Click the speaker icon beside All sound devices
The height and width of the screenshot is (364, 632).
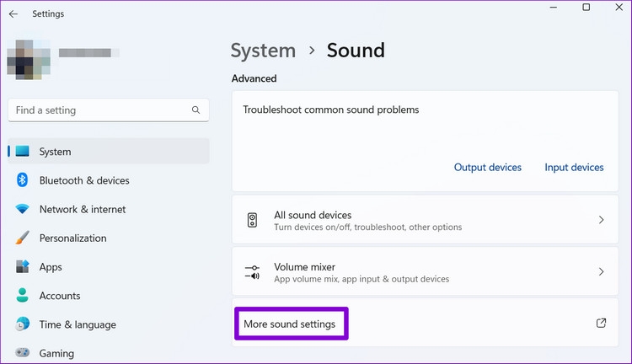(252, 221)
